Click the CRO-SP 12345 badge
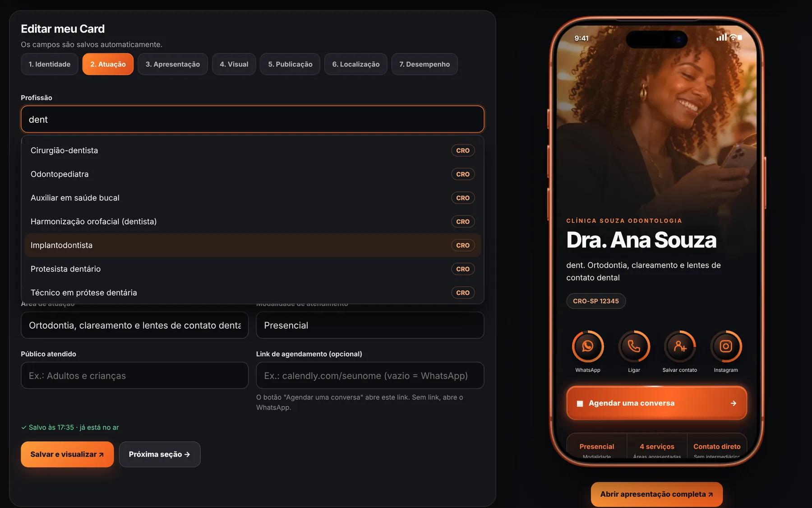Screen dimensions: 812x508 click(x=596, y=301)
